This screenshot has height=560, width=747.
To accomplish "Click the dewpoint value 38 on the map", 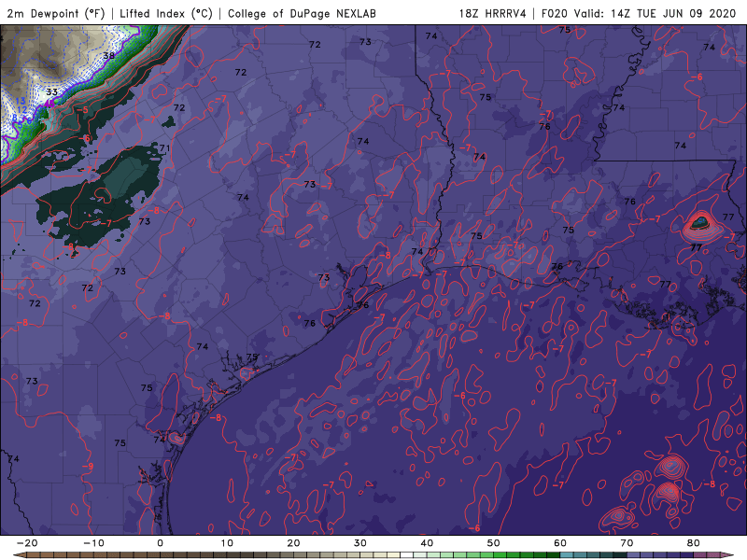I will [x=109, y=56].
